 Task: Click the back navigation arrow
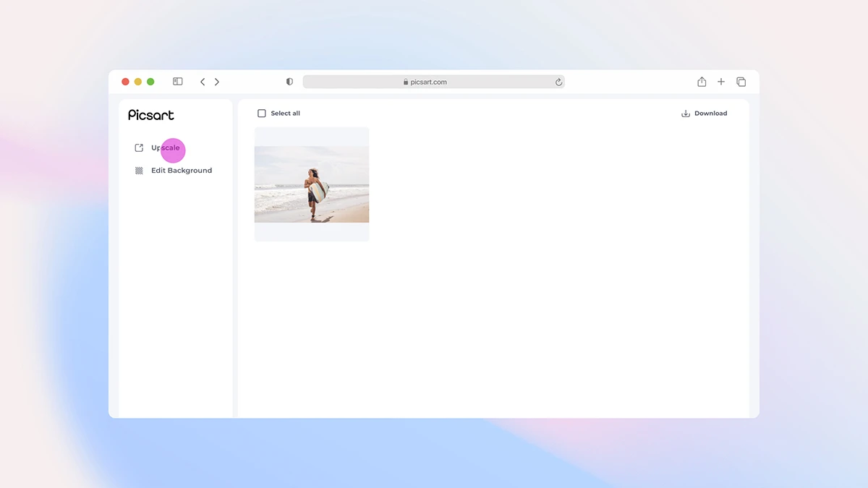pos(203,82)
